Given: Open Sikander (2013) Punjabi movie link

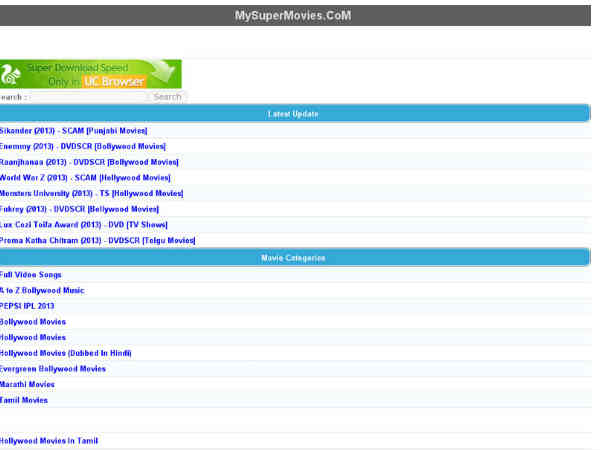Looking at the screenshot, I should click(74, 130).
